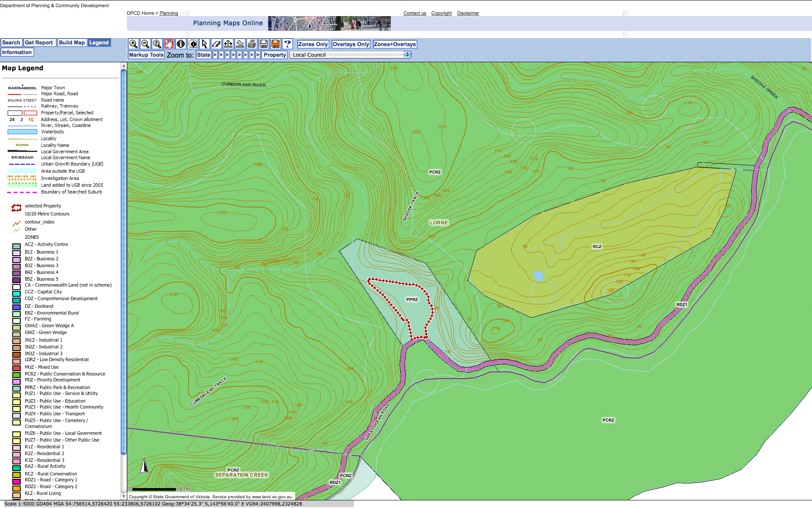Click the Legend tab

pos(99,43)
